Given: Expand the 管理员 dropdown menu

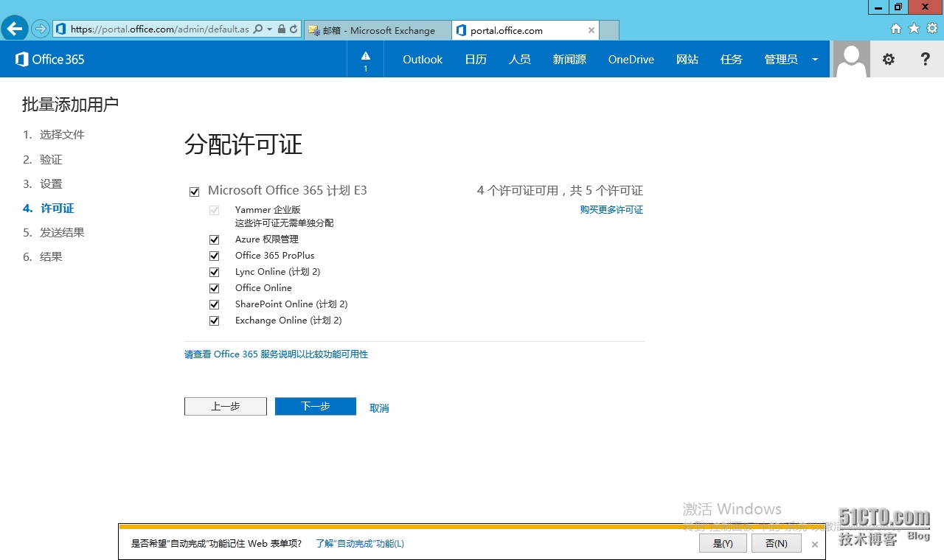Looking at the screenshot, I should click(815, 59).
